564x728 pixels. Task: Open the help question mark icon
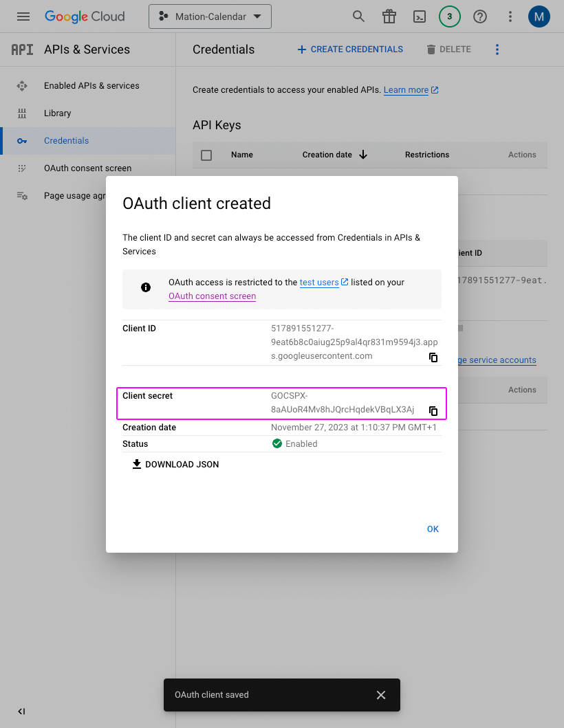click(480, 16)
